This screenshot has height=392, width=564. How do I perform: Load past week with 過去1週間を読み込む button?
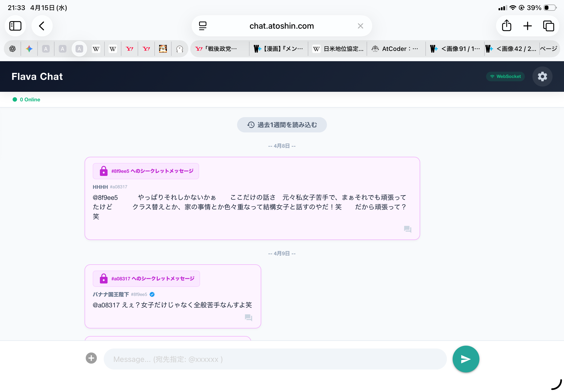pyautogui.click(x=282, y=125)
